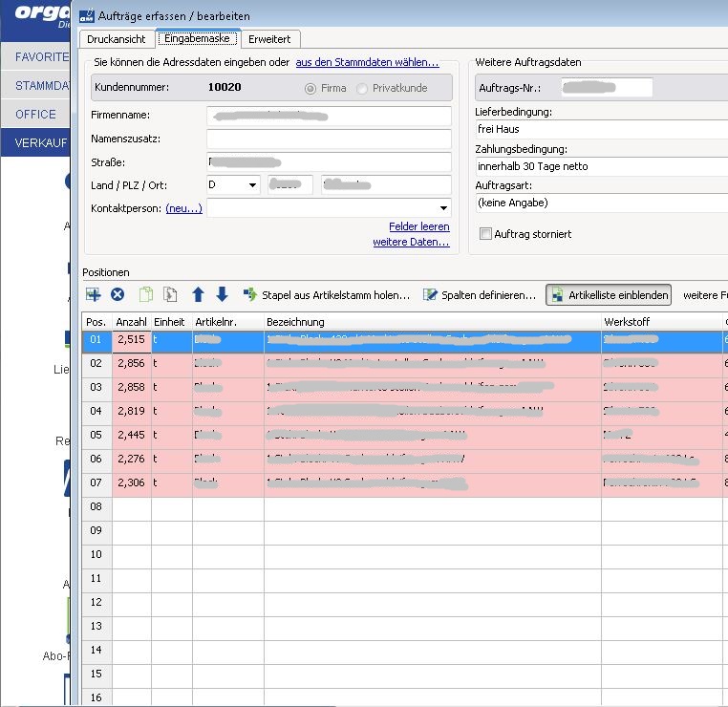The height and width of the screenshot is (707, 728).
Task: Click the Artikelnr. column header
Action: pos(228,322)
